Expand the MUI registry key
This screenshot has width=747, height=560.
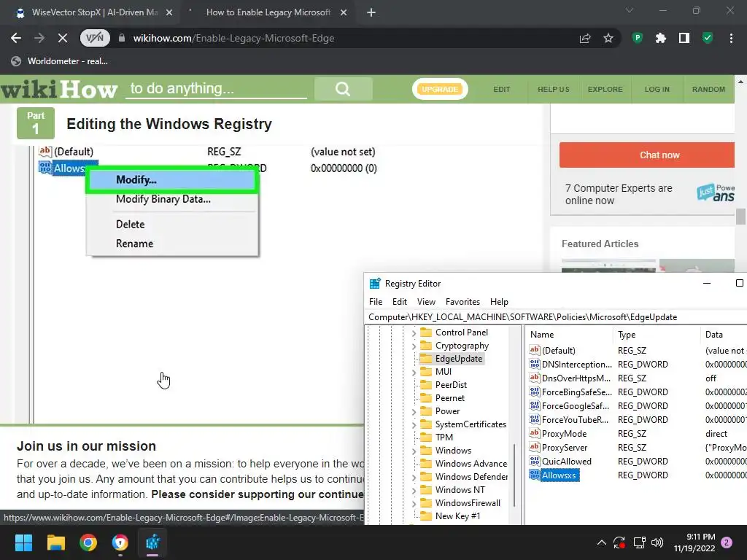point(414,373)
